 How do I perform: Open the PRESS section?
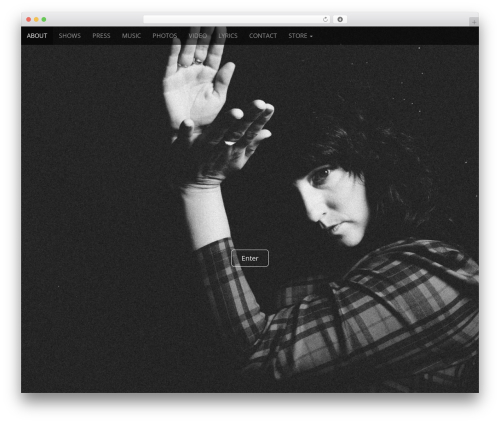101,36
